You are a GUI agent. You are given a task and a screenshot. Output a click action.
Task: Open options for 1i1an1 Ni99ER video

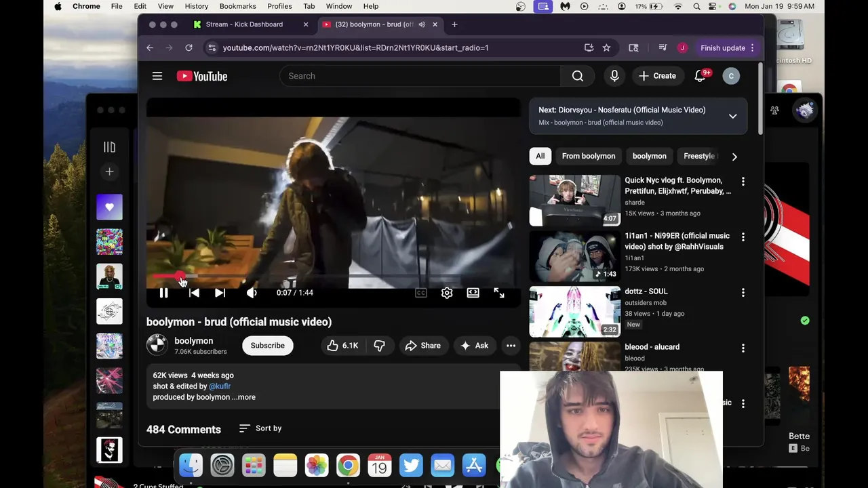(x=743, y=237)
